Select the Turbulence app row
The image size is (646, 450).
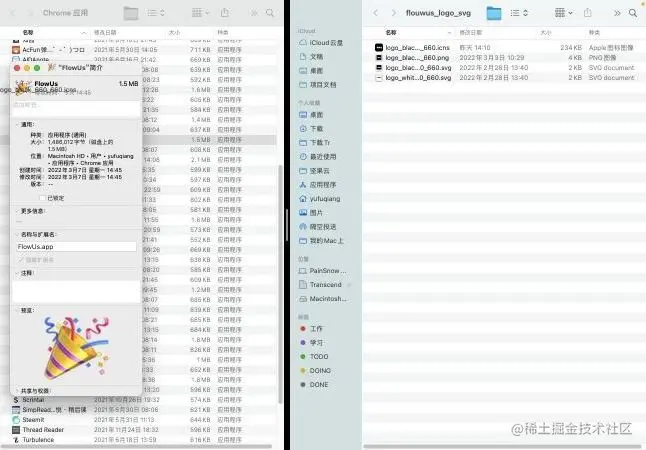[x=139, y=440]
